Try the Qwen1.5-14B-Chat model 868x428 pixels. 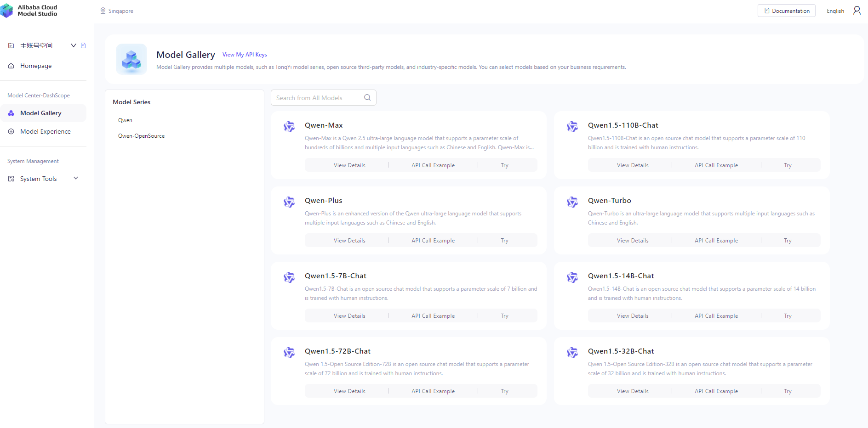(x=788, y=316)
